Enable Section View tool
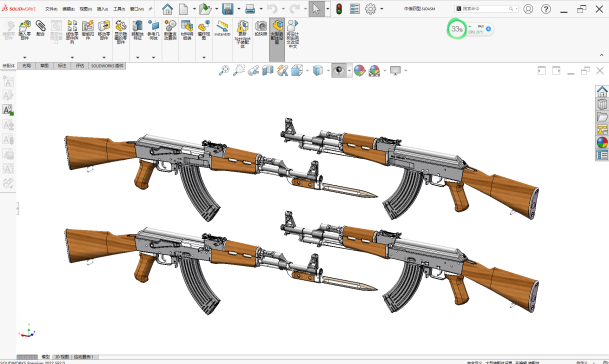 [268, 70]
